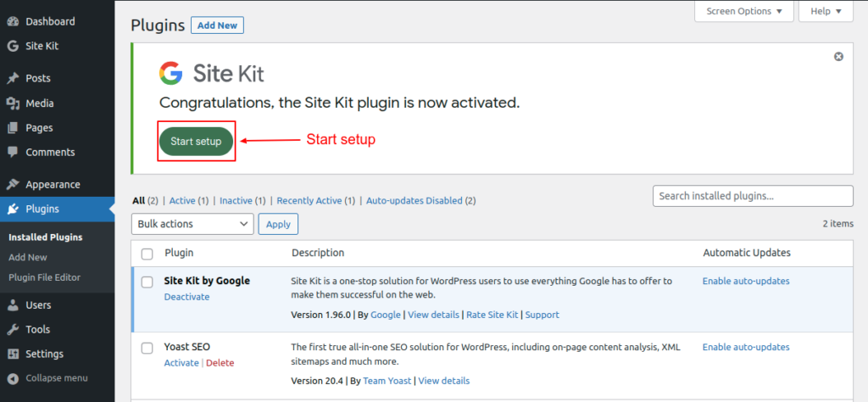Tick the Site Kit by Google checkbox
The width and height of the screenshot is (868, 402).
coord(147,282)
